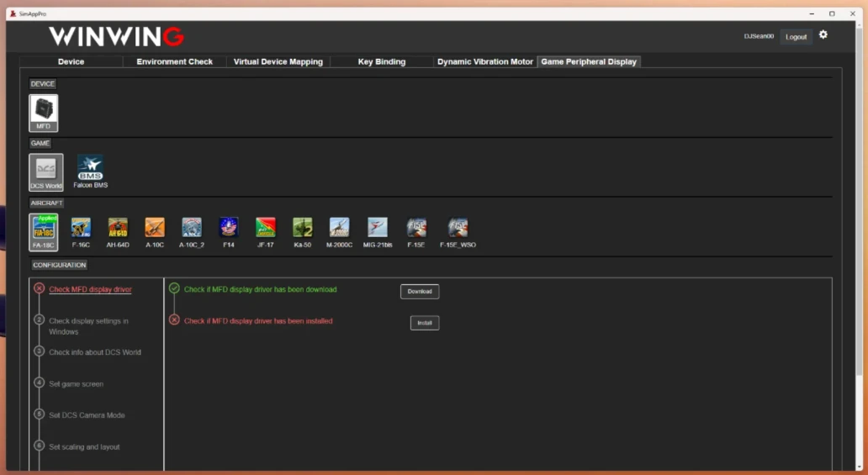Open the Environment Check tab

(174, 61)
